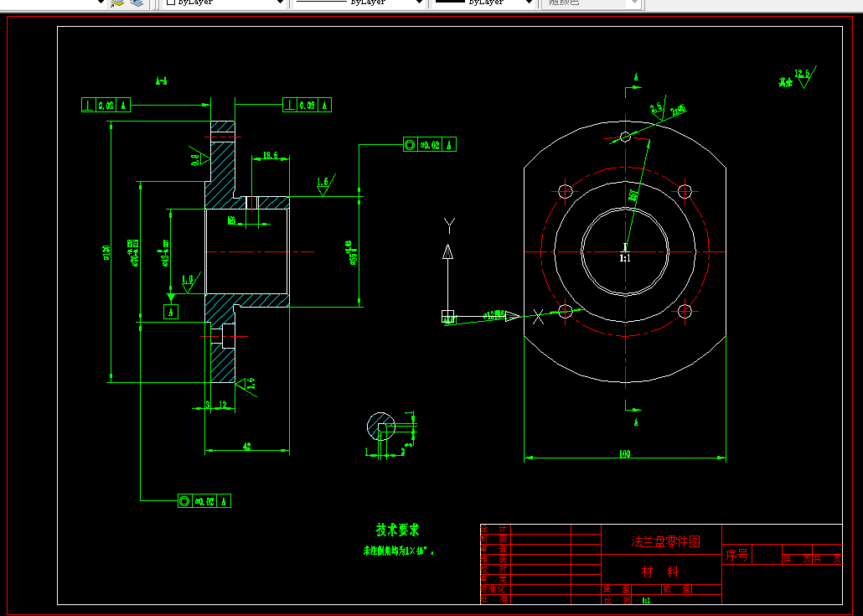Viewport: 863px width, 616px height.
Task: Click the 未注倒角均为1×45° note
Action: tap(399, 551)
